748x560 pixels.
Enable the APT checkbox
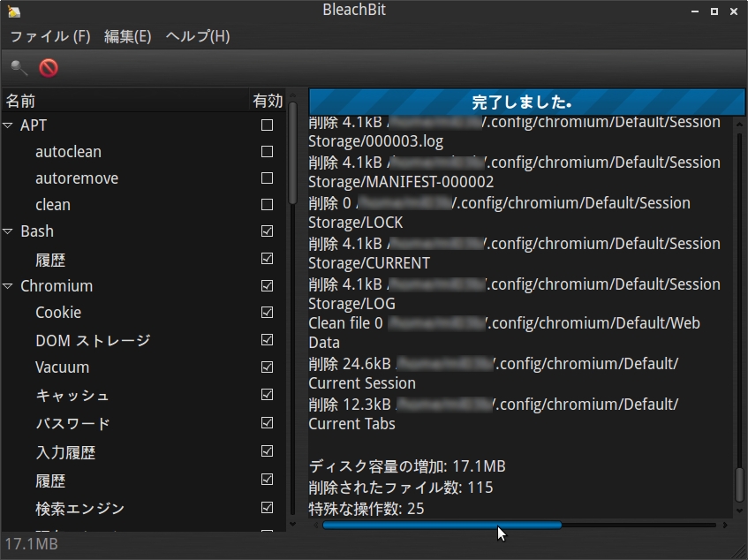(x=267, y=125)
